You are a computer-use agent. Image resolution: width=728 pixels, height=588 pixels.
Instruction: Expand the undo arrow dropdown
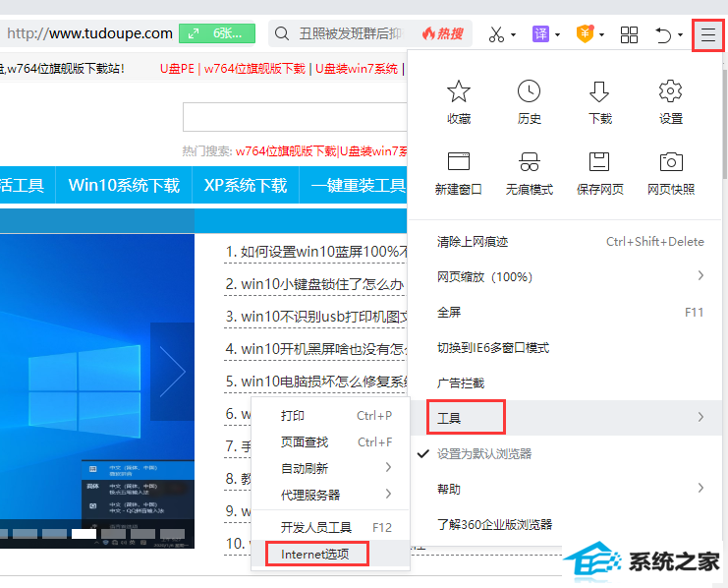[x=680, y=34]
